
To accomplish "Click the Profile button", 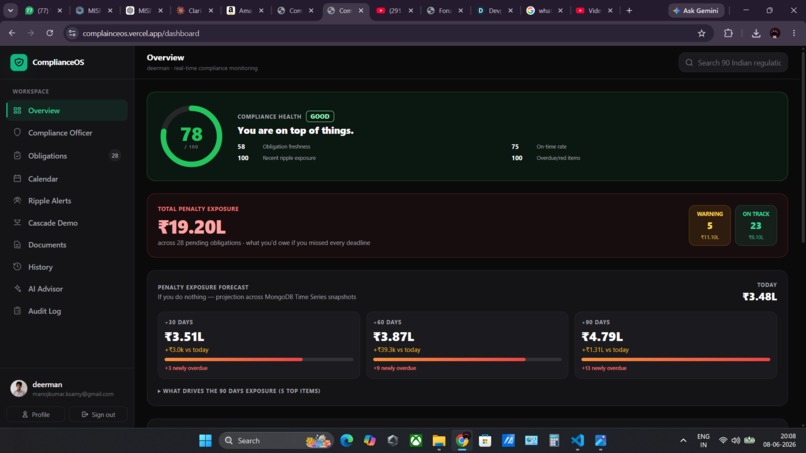I will (x=36, y=414).
